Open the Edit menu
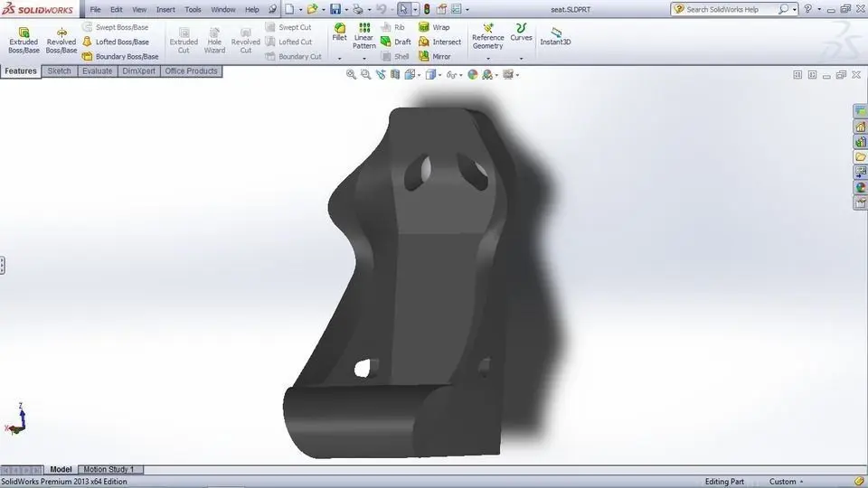Screen dimensions: 868x488 [x=117, y=9]
